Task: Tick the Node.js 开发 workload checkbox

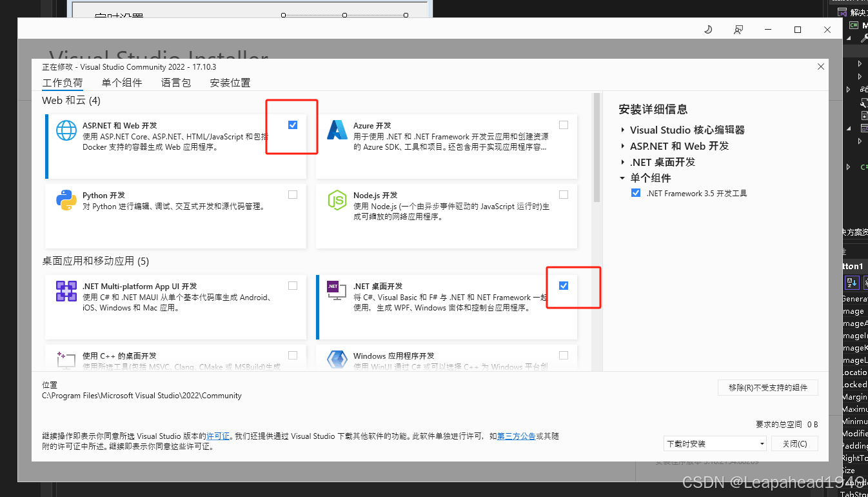Action: pyautogui.click(x=564, y=194)
